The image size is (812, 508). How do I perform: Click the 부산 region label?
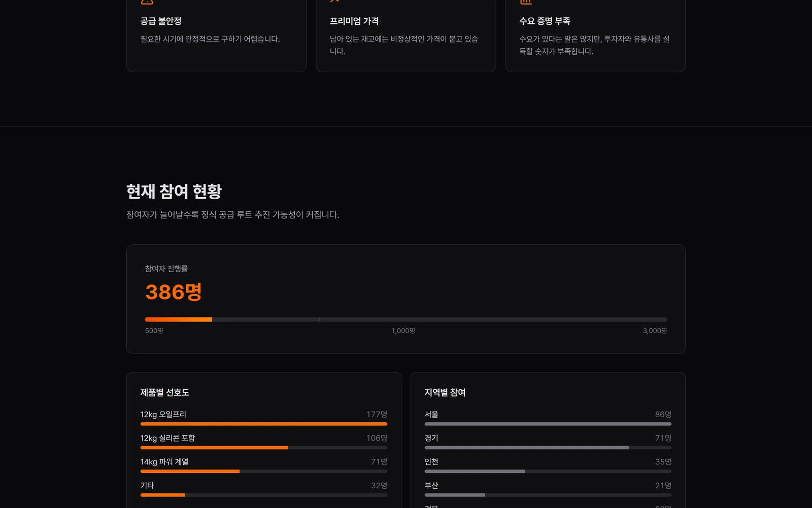point(431,486)
